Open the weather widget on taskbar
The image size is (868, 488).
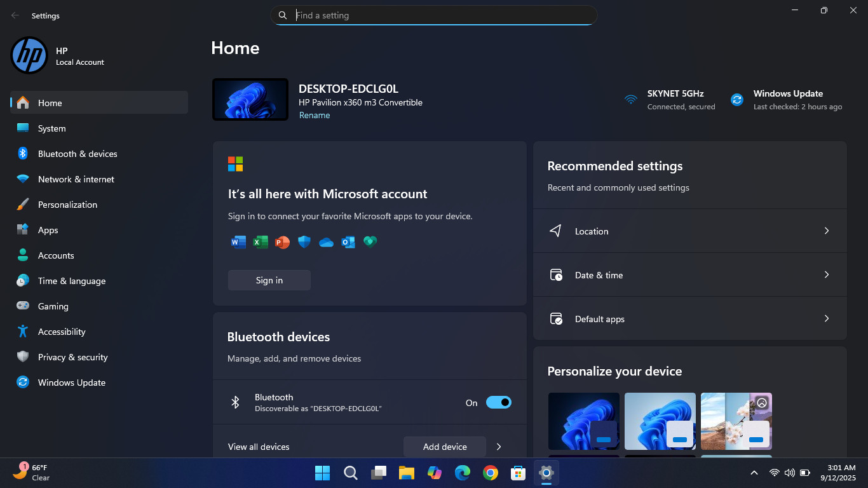click(31, 472)
